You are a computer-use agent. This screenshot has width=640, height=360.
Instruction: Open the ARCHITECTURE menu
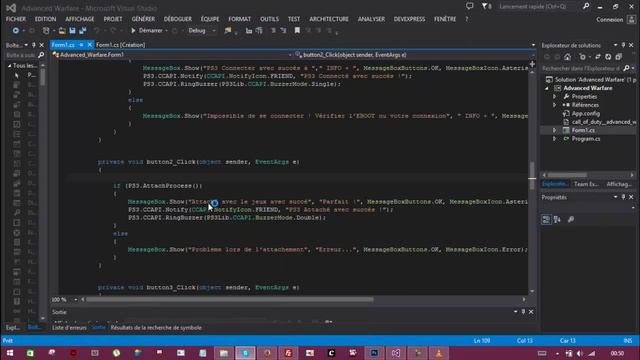click(x=329, y=19)
